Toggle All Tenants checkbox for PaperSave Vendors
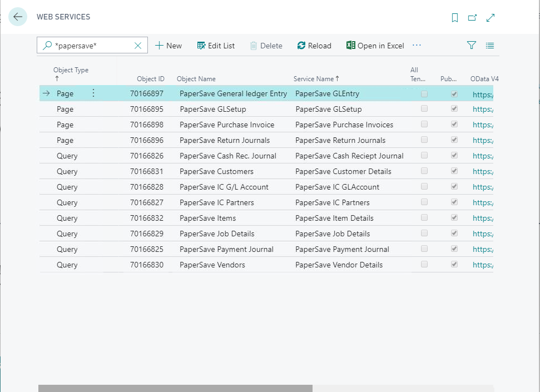540x392 pixels. coord(424,265)
